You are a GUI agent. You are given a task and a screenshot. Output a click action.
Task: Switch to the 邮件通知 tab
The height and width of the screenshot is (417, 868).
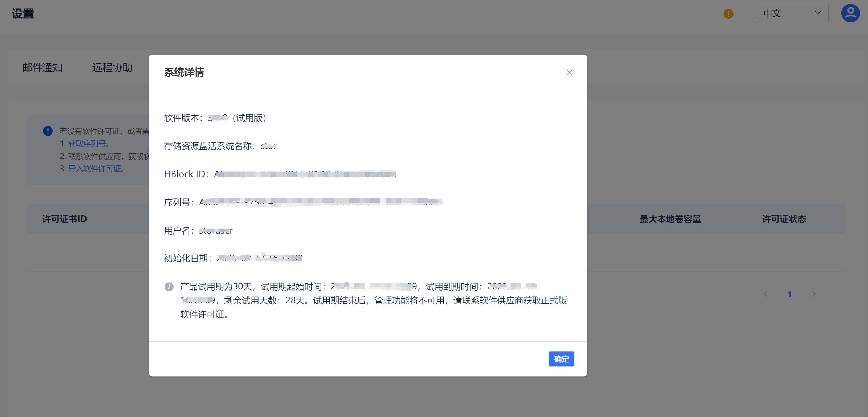point(42,67)
